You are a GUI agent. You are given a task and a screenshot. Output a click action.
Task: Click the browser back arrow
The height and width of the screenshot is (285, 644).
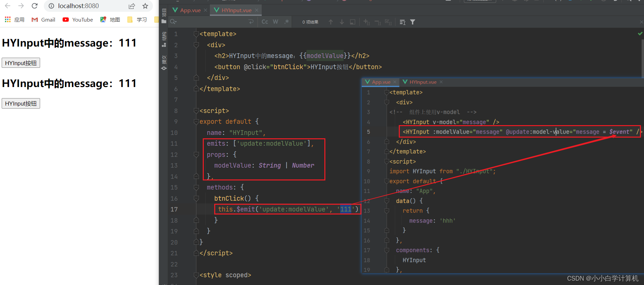[x=8, y=6]
